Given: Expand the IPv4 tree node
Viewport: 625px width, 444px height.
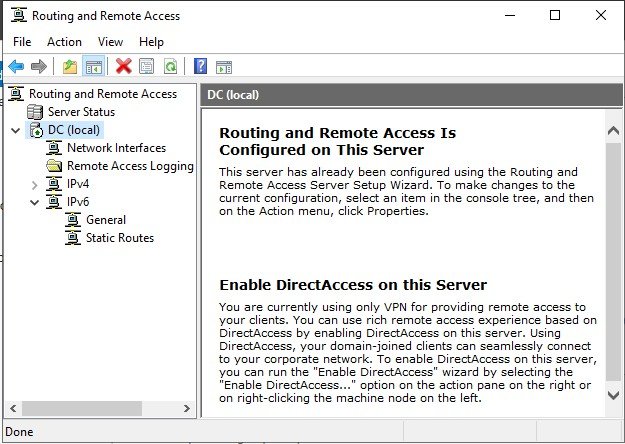Looking at the screenshot, I should (35, 185).
